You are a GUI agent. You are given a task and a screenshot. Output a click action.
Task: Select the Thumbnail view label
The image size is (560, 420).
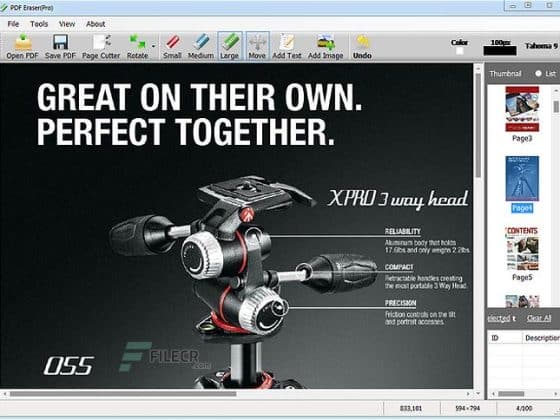coord(505,74)
